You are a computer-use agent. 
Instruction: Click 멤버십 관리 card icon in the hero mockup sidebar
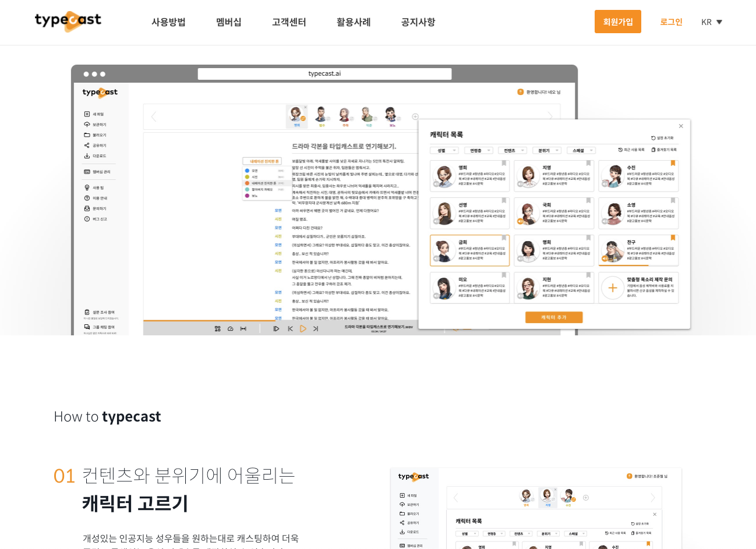tap(87, 172)
